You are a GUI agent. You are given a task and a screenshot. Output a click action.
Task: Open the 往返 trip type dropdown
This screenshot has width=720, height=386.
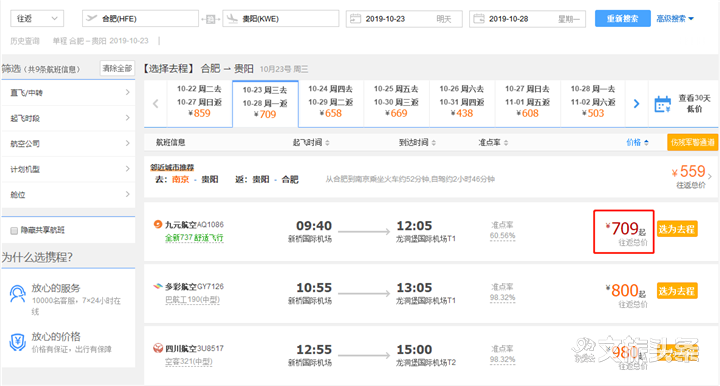coord(37,19)
